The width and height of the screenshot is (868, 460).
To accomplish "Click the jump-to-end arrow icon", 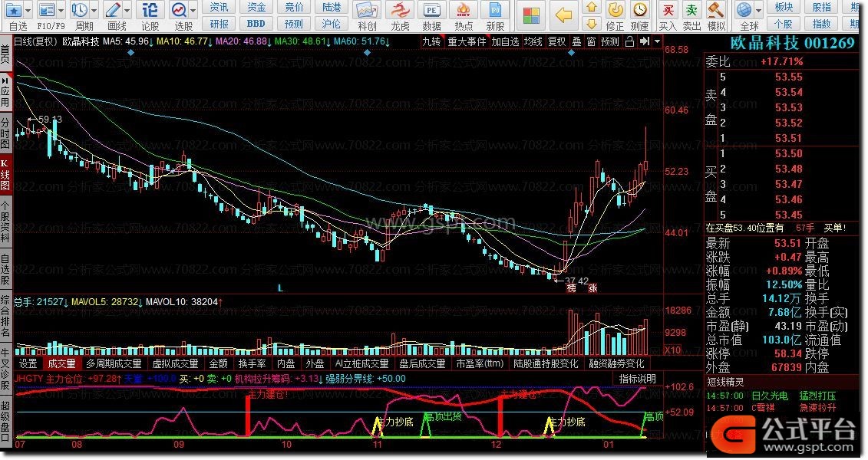I will tap(645, 41).
